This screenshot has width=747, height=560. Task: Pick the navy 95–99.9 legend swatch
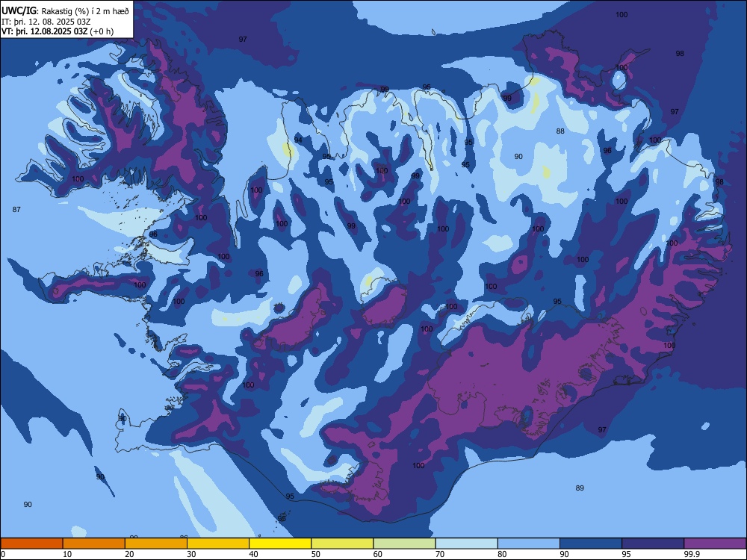click(x=653, y=544)
